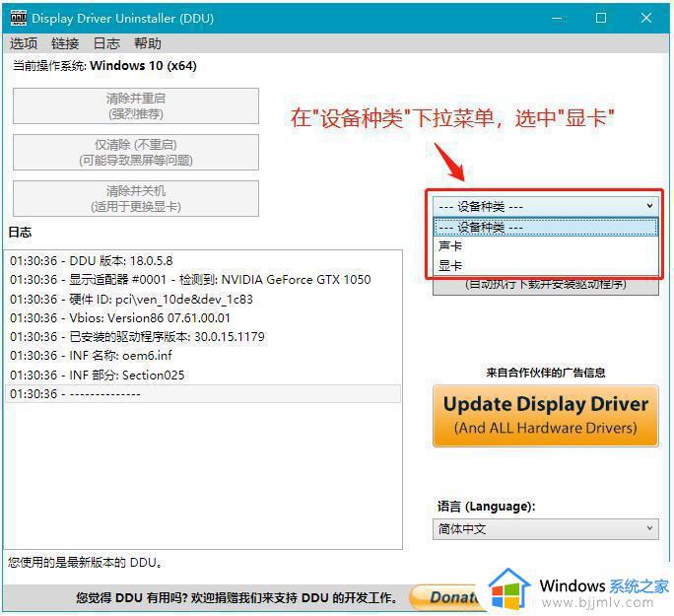Select log line 硬件 ID: pci\ven_10de&dev_1c83
The image size is (674, 616).
(202, 299)
